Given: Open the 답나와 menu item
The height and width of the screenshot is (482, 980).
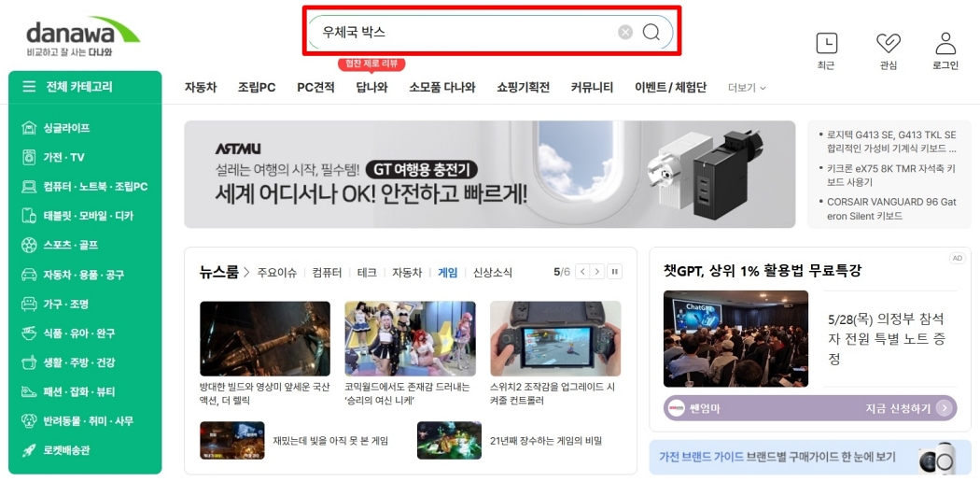Looking at the screenshot, I should pyautogui.click(x=371, y=88).
